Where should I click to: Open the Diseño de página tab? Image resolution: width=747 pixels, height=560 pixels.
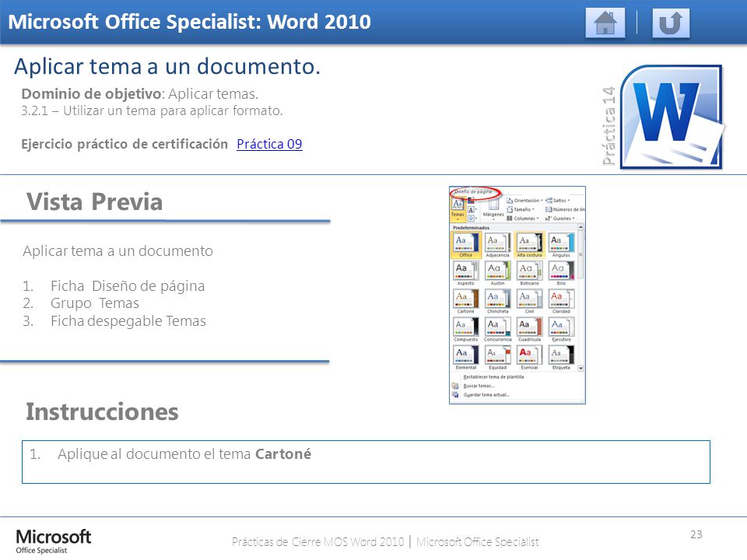(473, 191)
